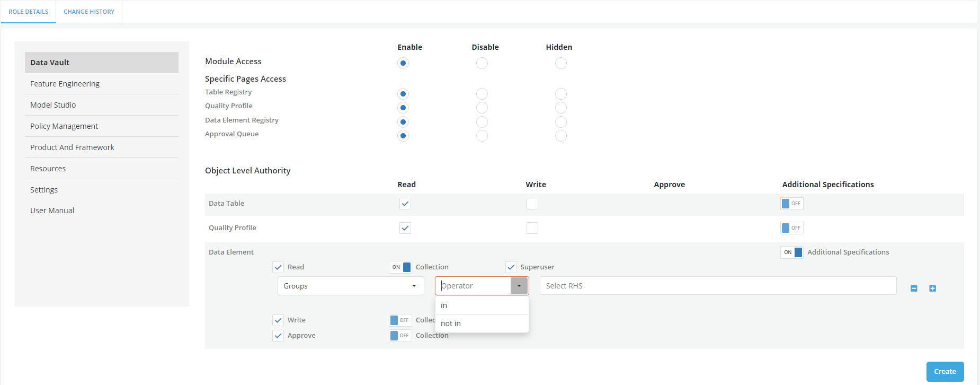
Task: Select Hidden radio for Approval Queue
Action: click(x=560, y=136)
